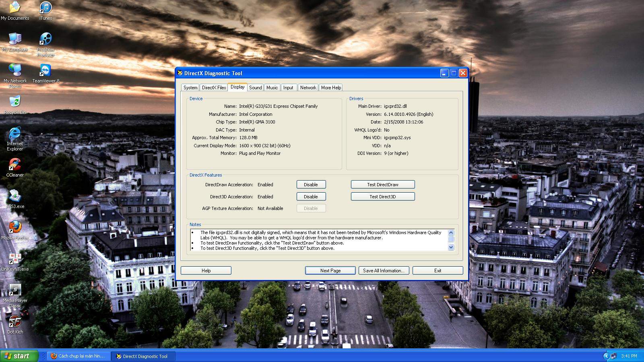This screenshot has height=362, width=644.
Task: Disable DirectDraw Acceleration
Action: pos(311,185)
